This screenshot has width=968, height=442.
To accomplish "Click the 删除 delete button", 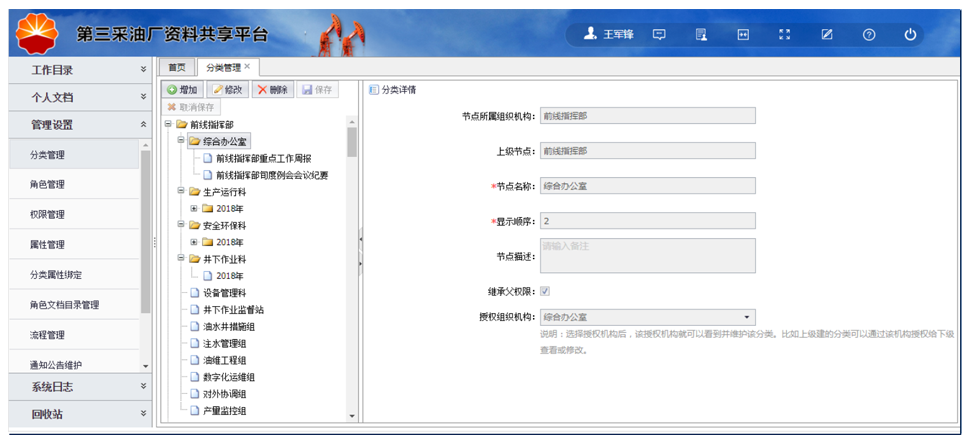I will coord(272,90).
